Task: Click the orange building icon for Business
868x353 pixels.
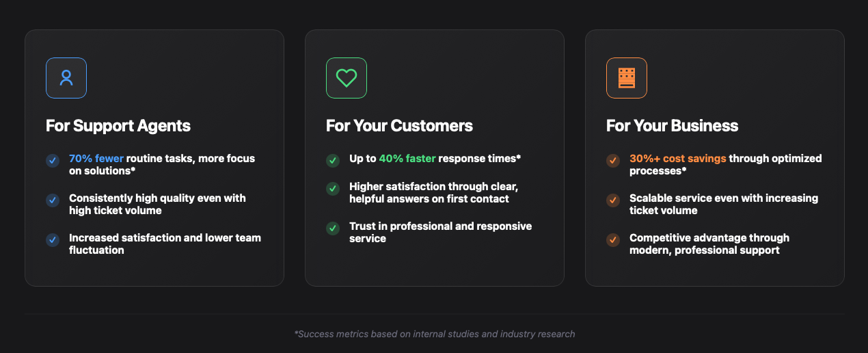Action: (x=627, y=78)
